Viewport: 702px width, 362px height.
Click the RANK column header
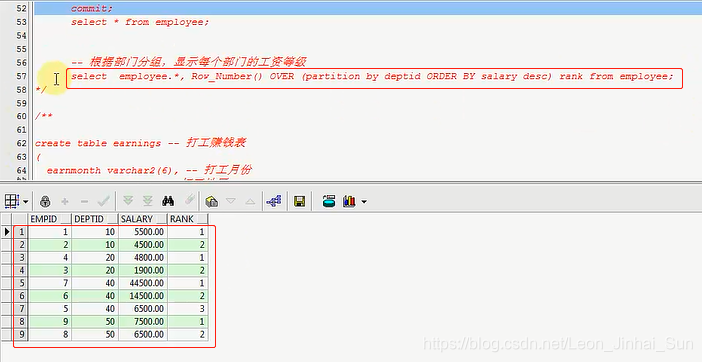[181, 219]
